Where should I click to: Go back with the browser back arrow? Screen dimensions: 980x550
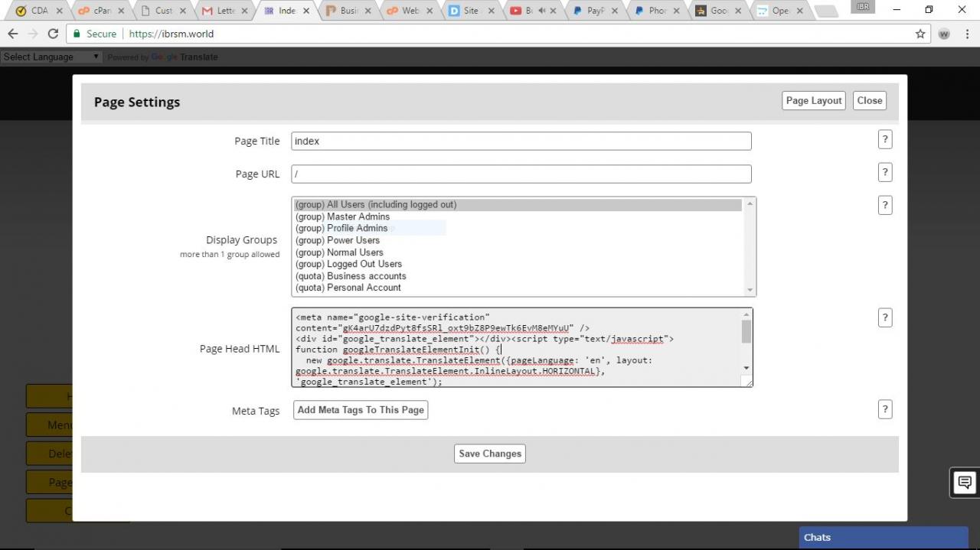(x=13, y=34)
